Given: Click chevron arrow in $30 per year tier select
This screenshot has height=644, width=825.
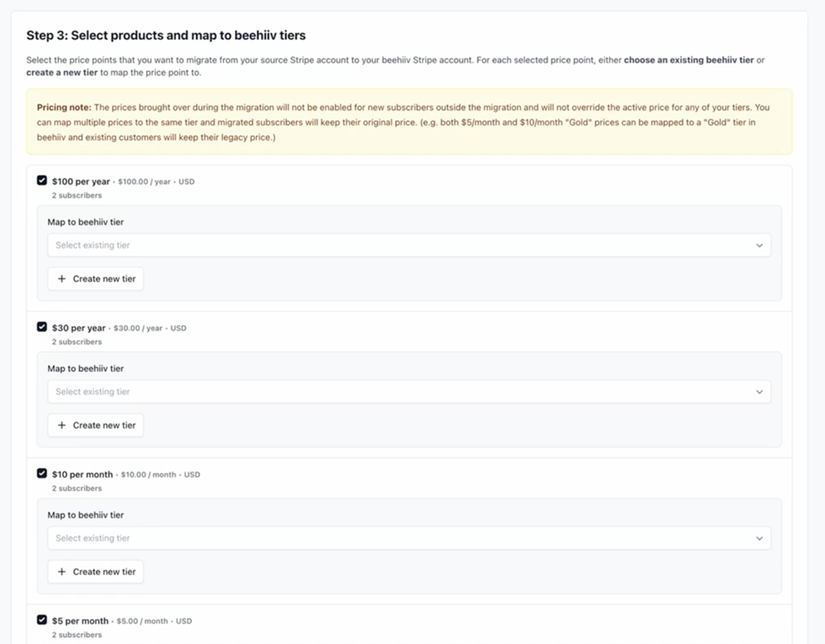Looking at the screenshot, I should (x=759, y=392).
